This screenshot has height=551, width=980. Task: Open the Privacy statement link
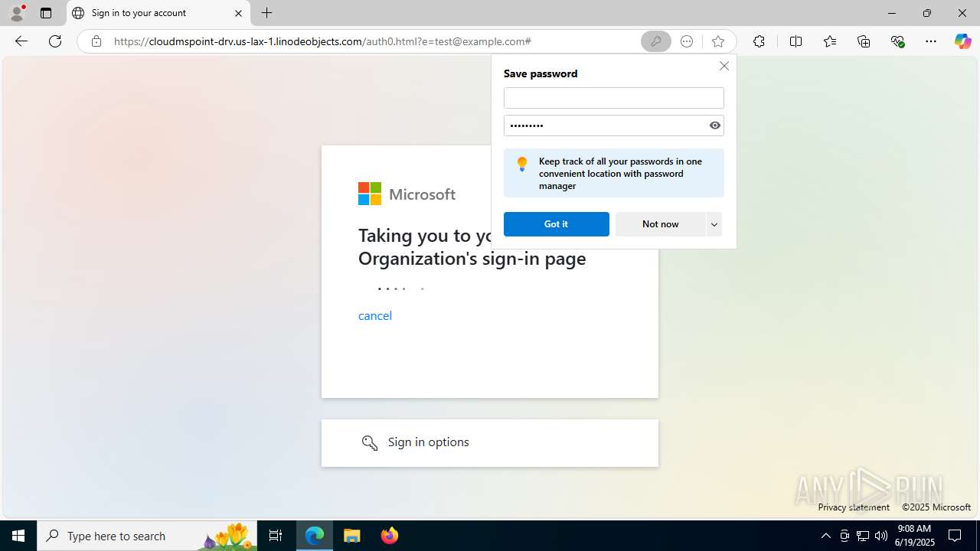click(853, 507)
